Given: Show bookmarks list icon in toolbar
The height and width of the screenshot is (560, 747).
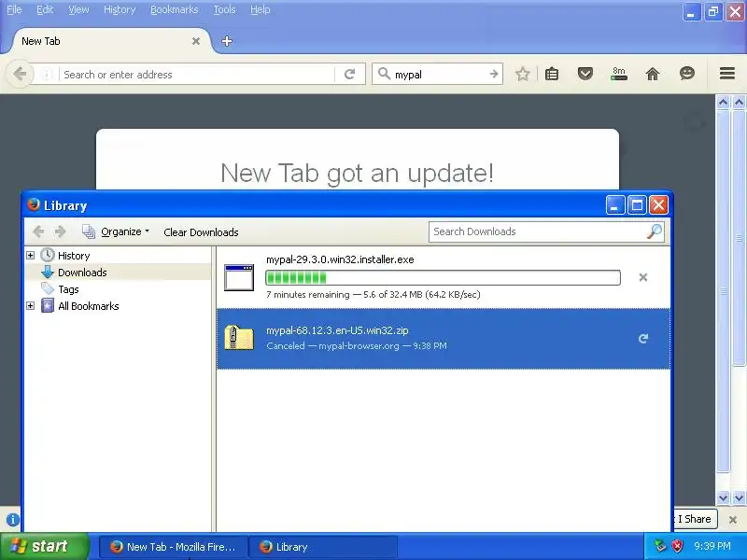Looking at the screenshot, I should click(552, 74).
